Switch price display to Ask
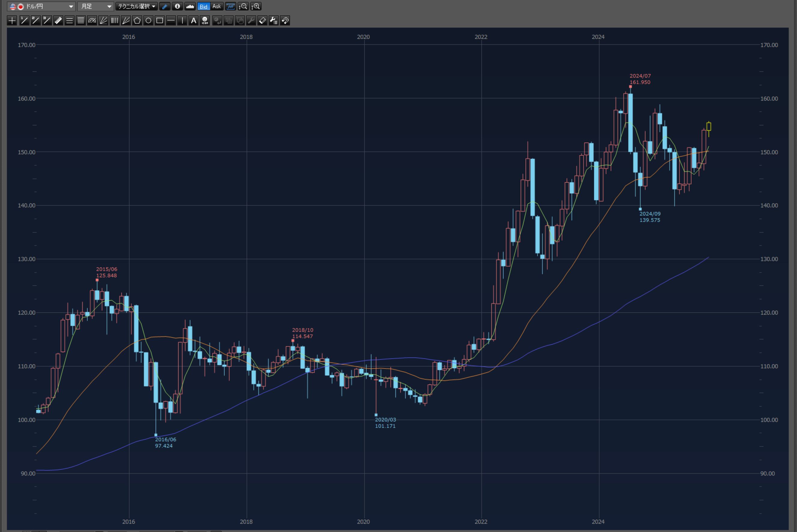Viewport: 797px width, 532px height. [x=217, y=6]
